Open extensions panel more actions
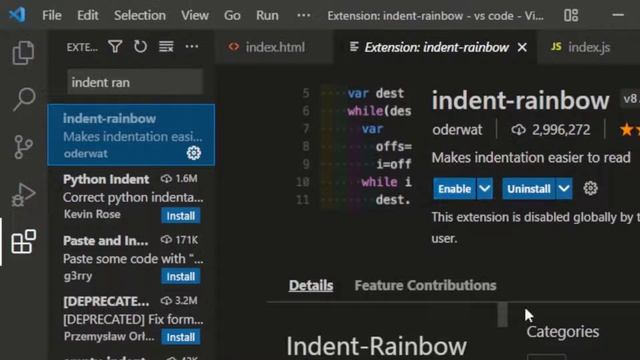The image size is (640, 360). click(192, 47)
